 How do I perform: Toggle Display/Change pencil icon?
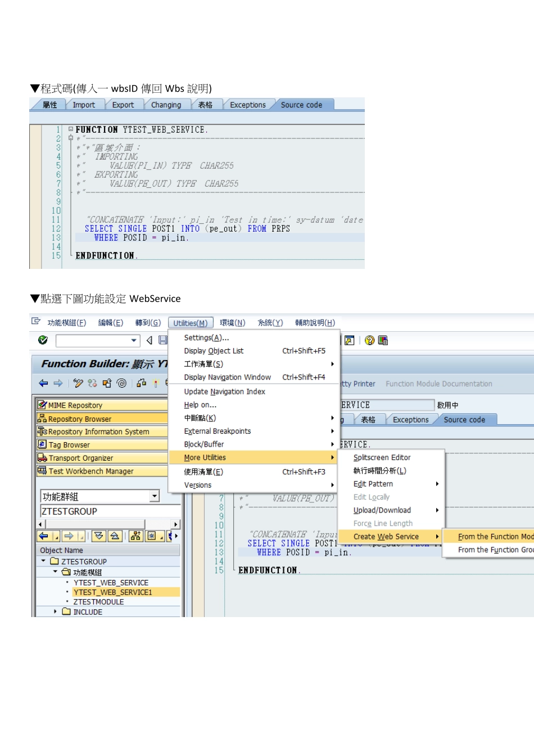[78, 383]
